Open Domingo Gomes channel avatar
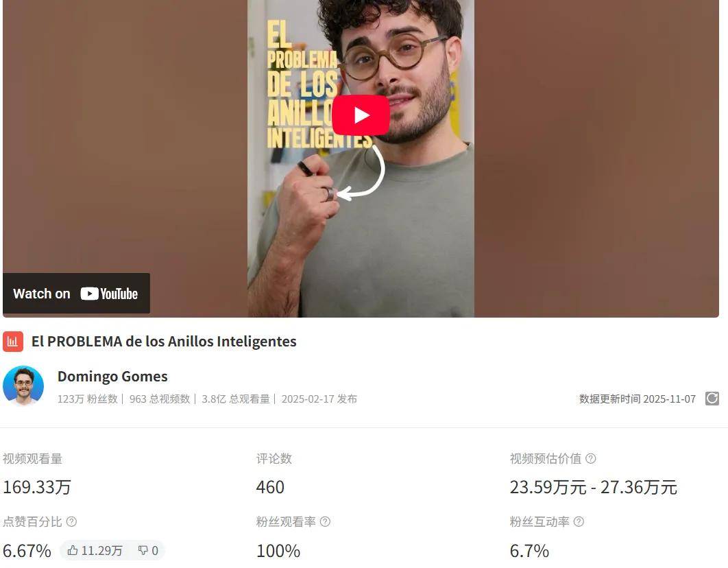The width and height of the screenshot is (728, 568). [x=23, y=386]
